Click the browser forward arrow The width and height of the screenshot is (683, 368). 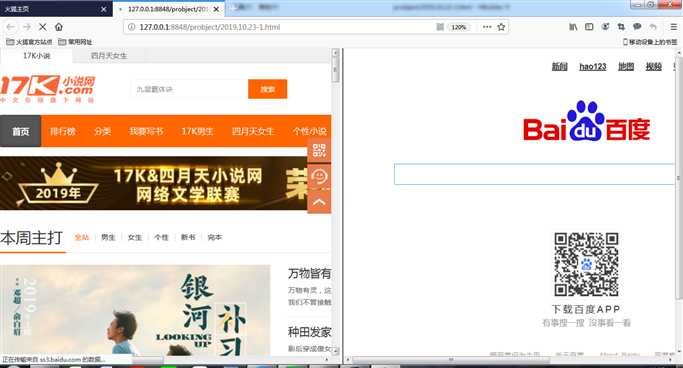coord(27,27)
